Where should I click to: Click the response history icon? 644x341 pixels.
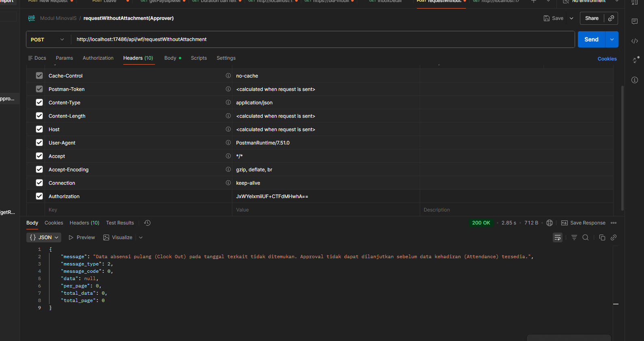tap(147, 223)
